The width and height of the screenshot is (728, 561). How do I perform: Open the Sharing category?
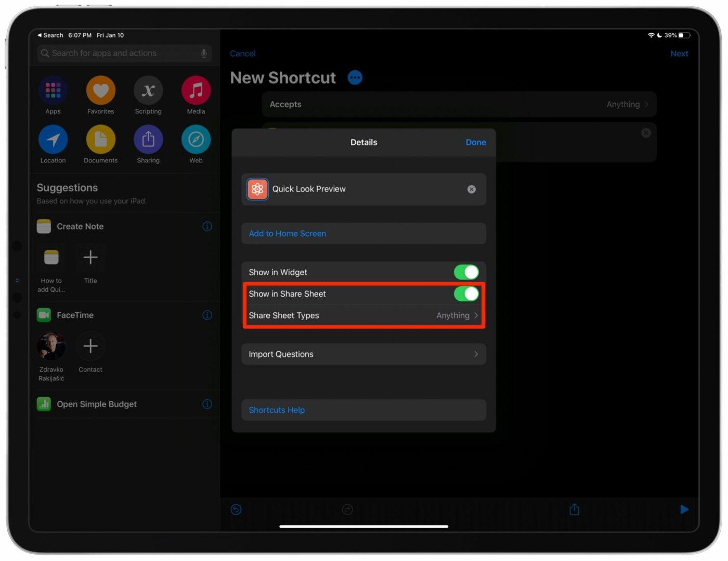(x=148, y=139)
